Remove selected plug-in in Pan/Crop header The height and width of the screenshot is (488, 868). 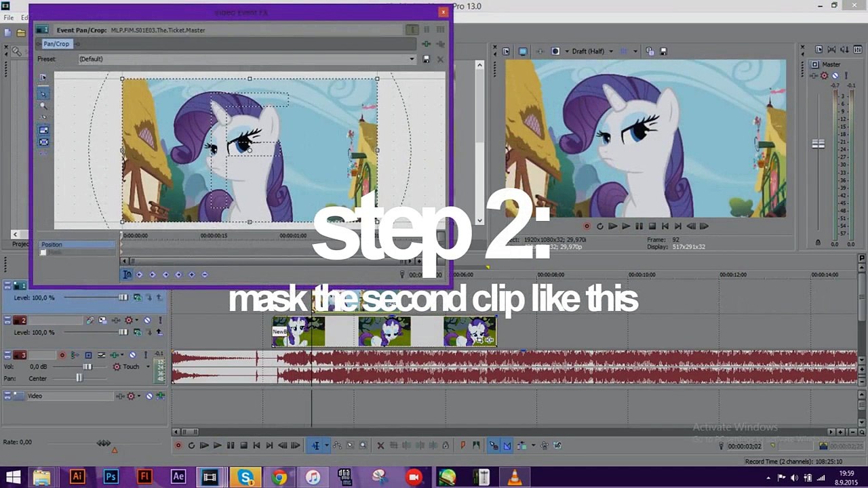440,44
